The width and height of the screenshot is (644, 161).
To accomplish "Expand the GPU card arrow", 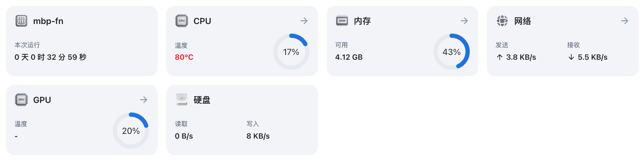I will click(x=143, y=100).
